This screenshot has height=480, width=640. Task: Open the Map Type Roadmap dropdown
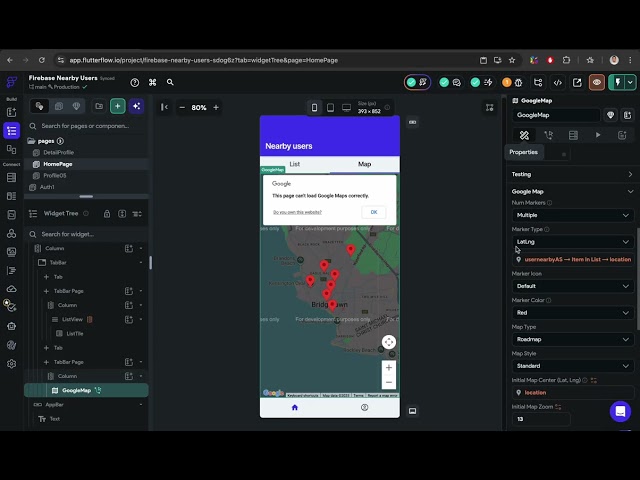point(573,339)
